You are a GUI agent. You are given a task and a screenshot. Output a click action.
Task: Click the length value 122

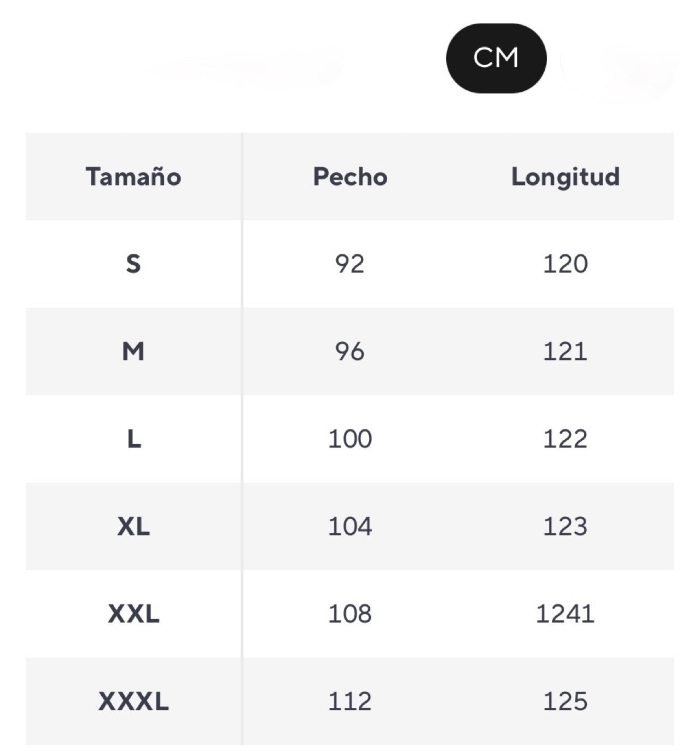565,439
